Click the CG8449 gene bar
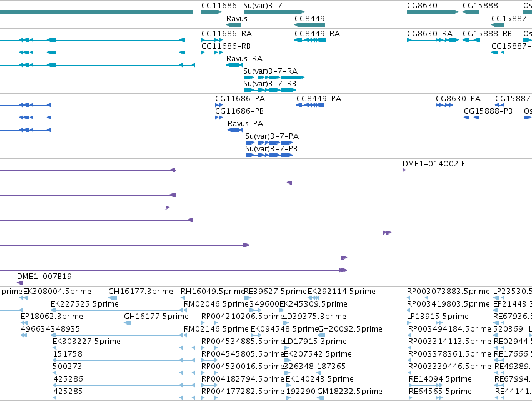This screenshot has height=401, width=532. pos(310,25)
